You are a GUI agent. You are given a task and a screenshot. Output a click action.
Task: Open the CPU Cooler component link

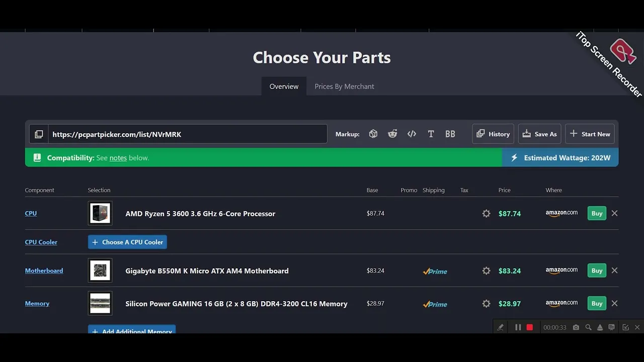(x=41, y=242)
